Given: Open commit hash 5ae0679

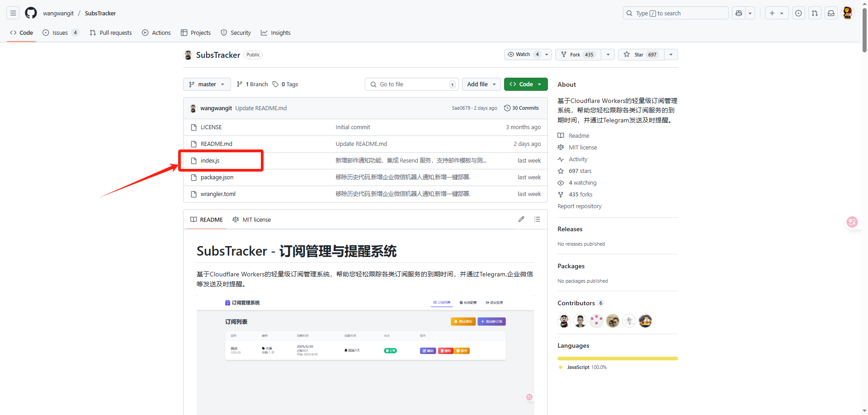Looking at the screenshot, I should pos(461,108).
